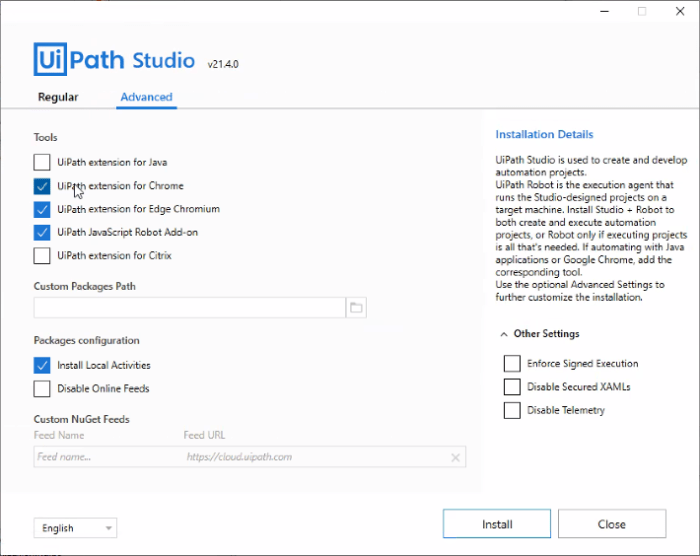The width and height of the screenshot is (700, 556).
Task: Switch to the Regular tab
Action: click(x=58, y=97)
